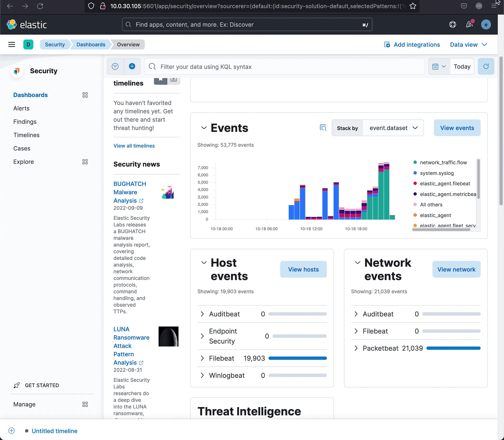
Task: Open Dashboards sub-menu grid icon
Action: [85, 95]
